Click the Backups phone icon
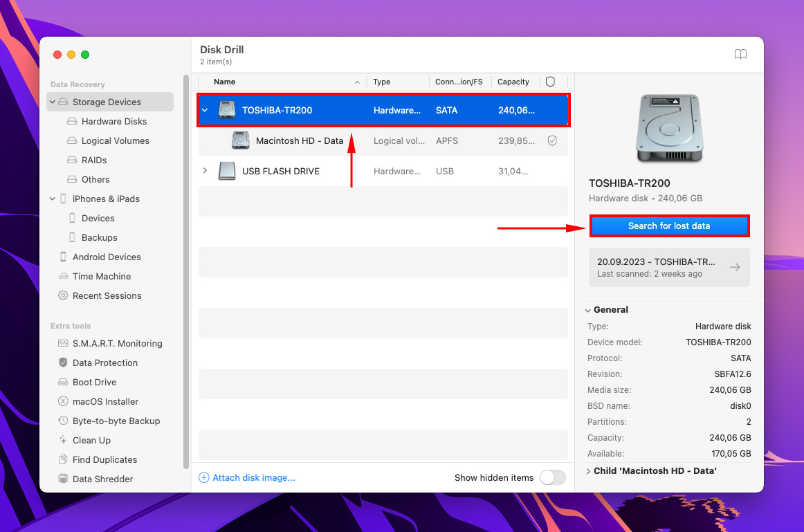This screenshot has height=532, width=804. tap(72, 238)
